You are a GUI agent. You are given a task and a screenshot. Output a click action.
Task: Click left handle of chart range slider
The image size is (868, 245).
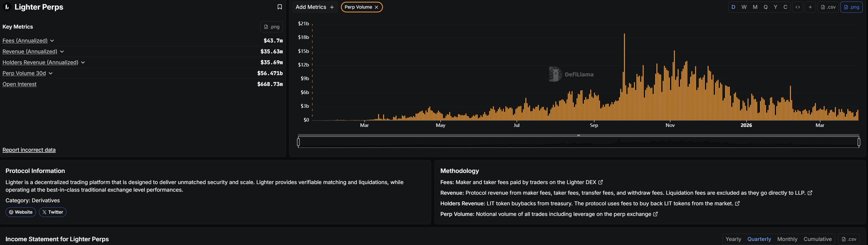coord(299,142)
